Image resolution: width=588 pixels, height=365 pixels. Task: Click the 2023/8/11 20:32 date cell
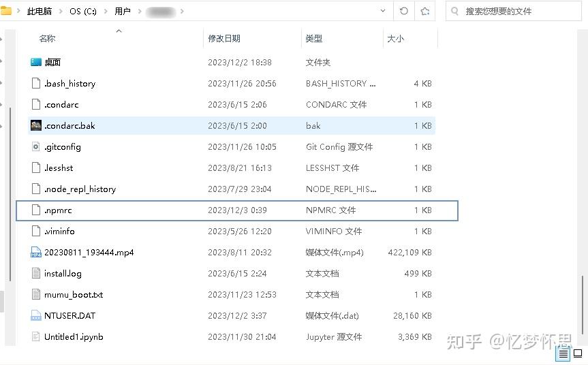(240, 252)
